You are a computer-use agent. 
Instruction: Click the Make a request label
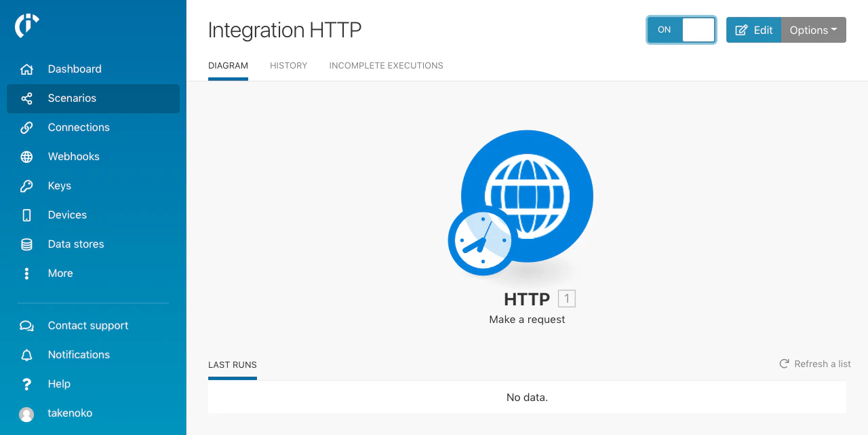pos(527,320)
